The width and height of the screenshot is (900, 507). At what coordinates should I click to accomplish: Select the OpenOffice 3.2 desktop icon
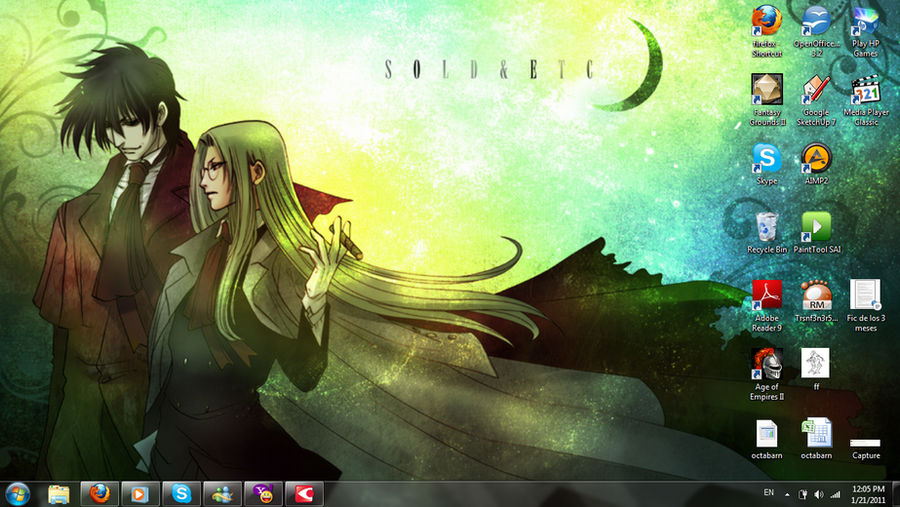tap(816, 31)
